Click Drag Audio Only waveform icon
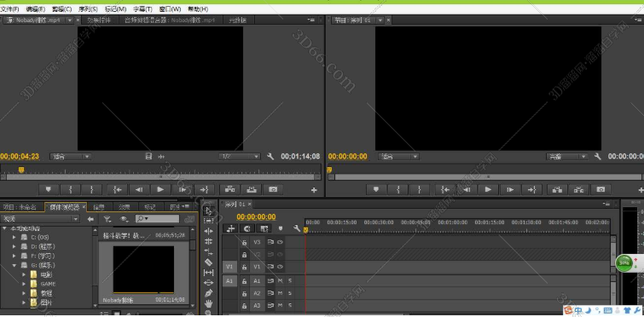 [x=161, y=156]
